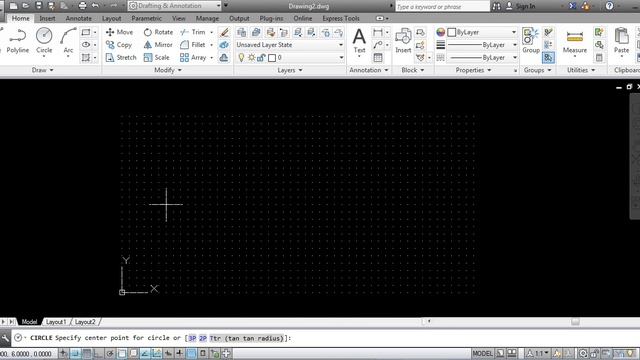Toggle Polar Tracking in status bar
Viewport: 640px width, 360px height.
[x=110, y=353]
